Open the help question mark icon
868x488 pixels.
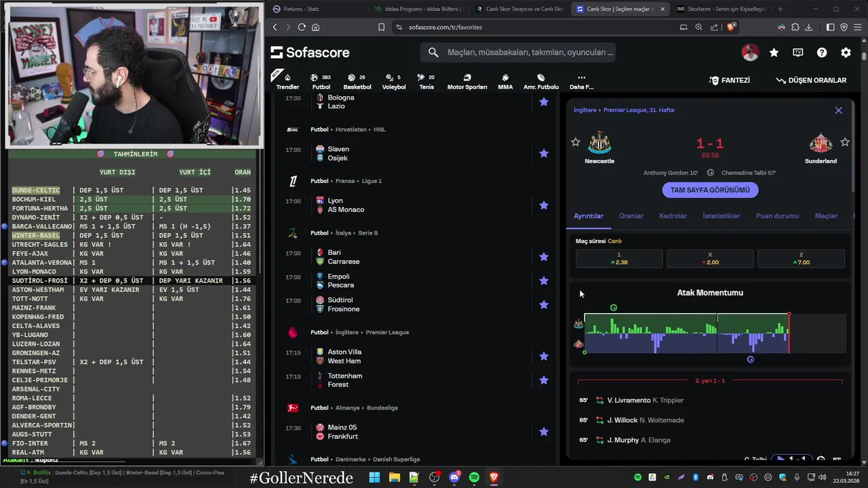[x=822, y=52]
